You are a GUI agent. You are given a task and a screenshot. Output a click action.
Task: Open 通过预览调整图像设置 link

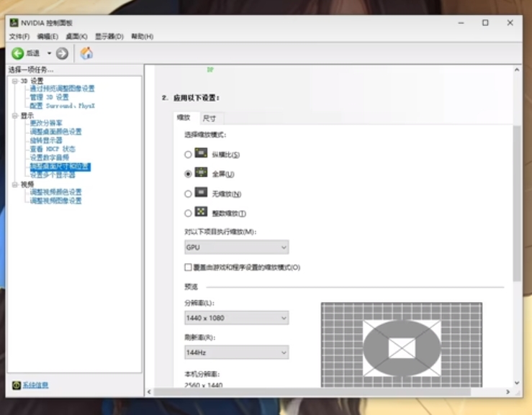coord(62,88)
